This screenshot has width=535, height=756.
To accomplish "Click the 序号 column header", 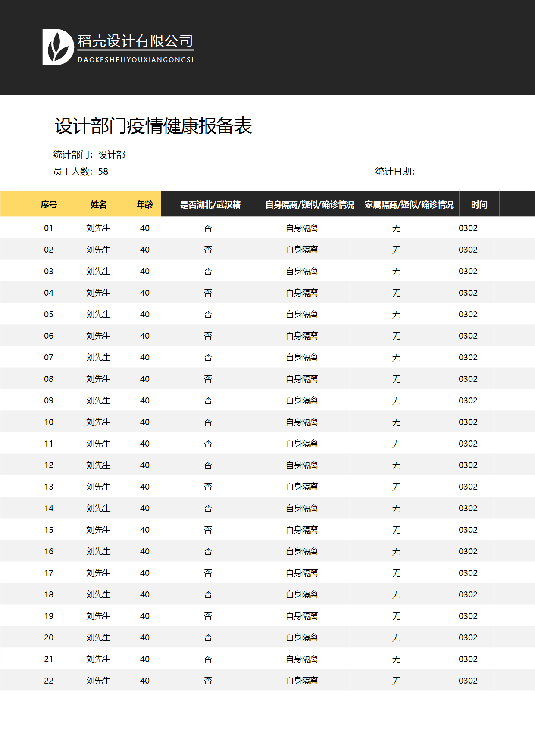I will click(x=49, y=205).
